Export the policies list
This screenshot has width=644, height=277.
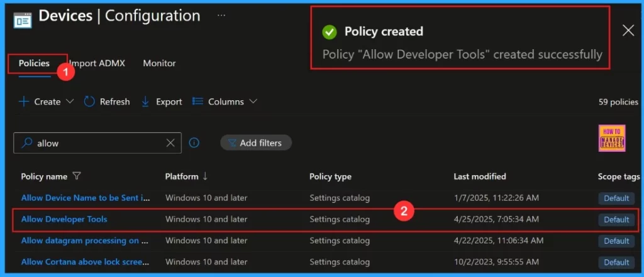[162, 101]
